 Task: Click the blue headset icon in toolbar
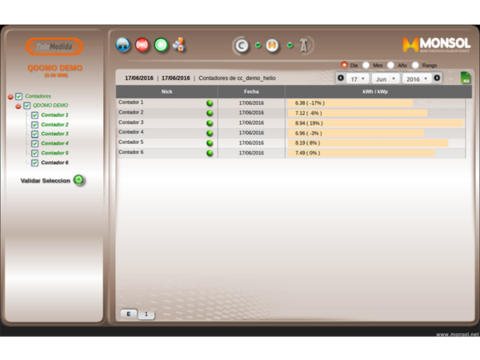click(123, 45)
